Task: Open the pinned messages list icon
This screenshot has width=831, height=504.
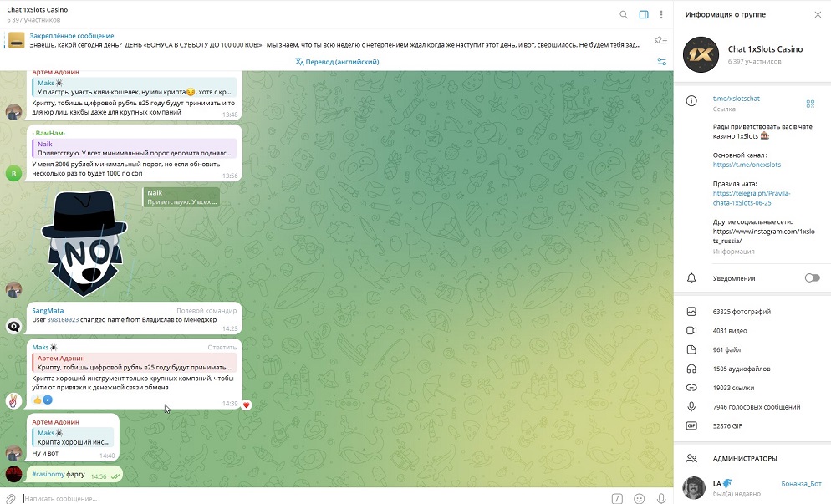Action: pyautogui.click(x=660, y=40)
